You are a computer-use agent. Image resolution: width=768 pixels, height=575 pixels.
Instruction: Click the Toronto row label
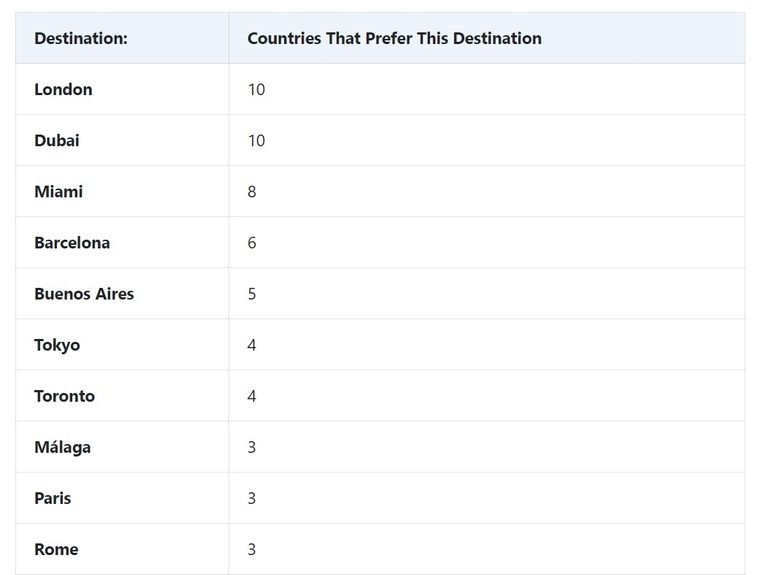tap(64, 396)
